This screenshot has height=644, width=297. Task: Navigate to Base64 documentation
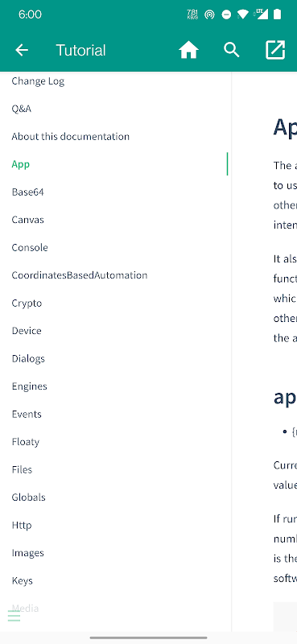pos(27,192)
